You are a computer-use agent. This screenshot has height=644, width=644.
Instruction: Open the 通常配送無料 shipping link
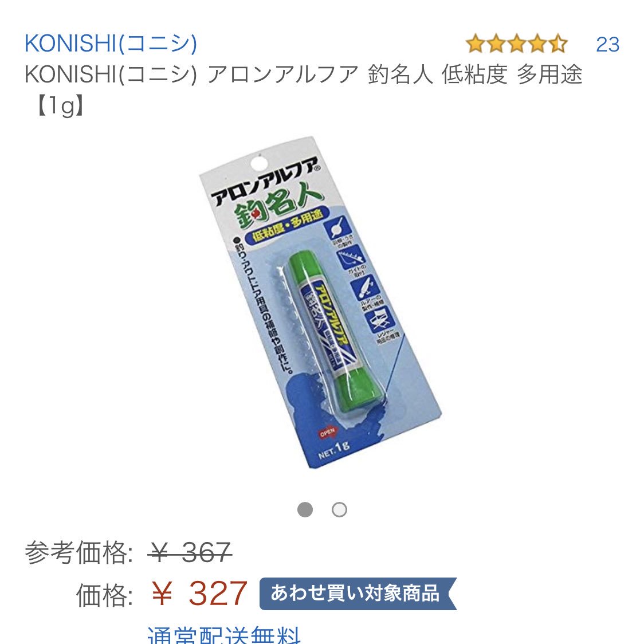click(224, 635)
